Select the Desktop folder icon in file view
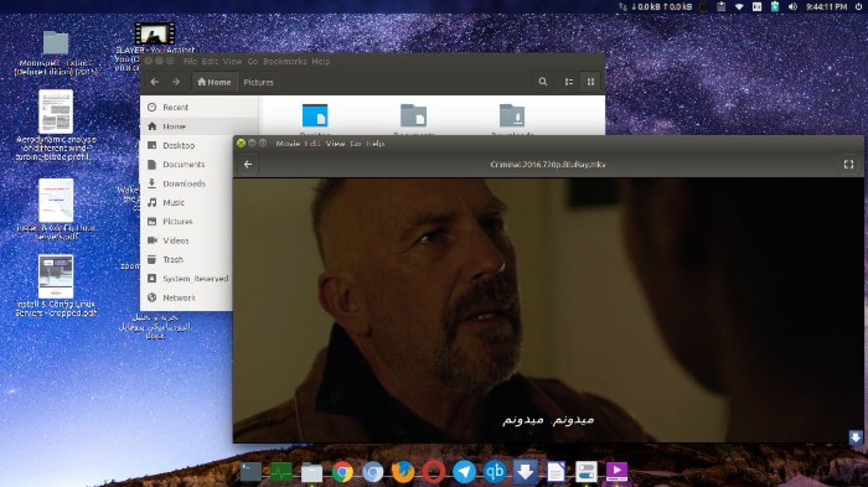This screenshot has height=487, width=868. 315,116
